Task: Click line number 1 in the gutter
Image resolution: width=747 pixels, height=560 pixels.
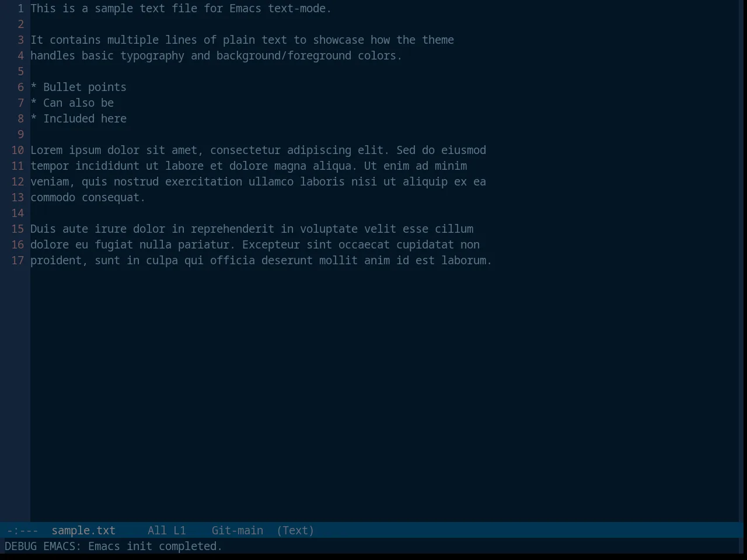Action: point(21,8)
